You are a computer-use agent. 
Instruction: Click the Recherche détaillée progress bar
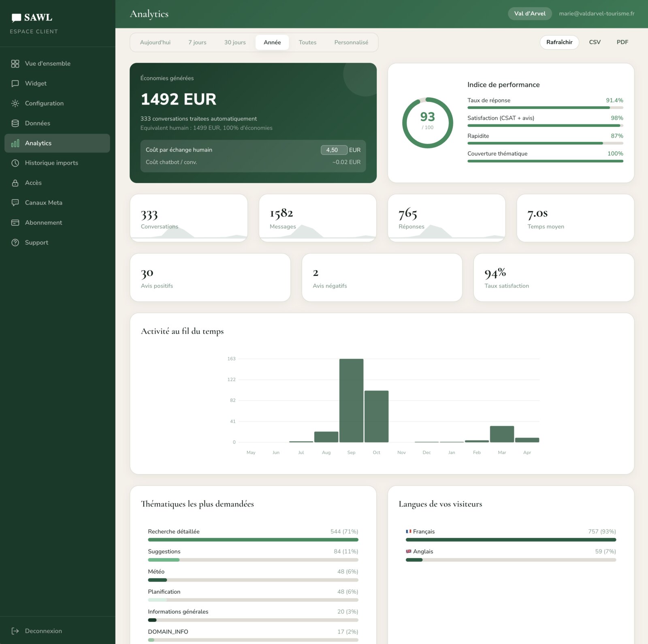253,540
